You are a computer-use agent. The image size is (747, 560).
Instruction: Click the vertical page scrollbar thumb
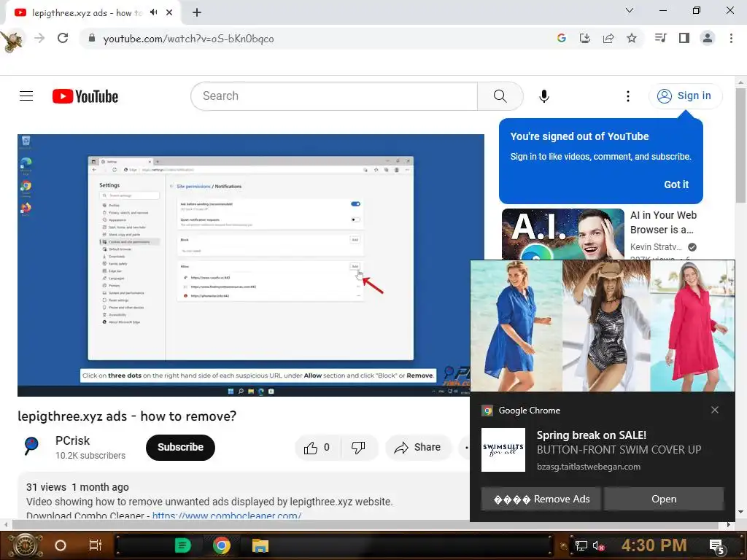[741, 145]
